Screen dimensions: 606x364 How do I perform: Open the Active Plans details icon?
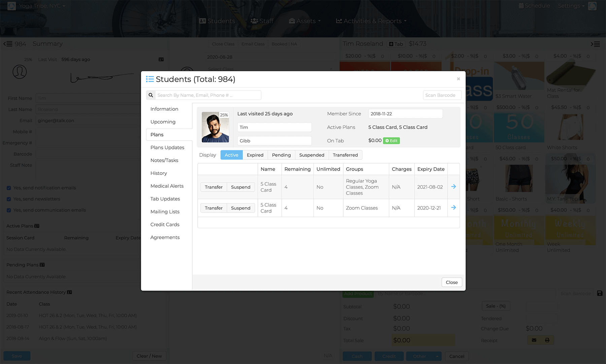coord(37,226)
